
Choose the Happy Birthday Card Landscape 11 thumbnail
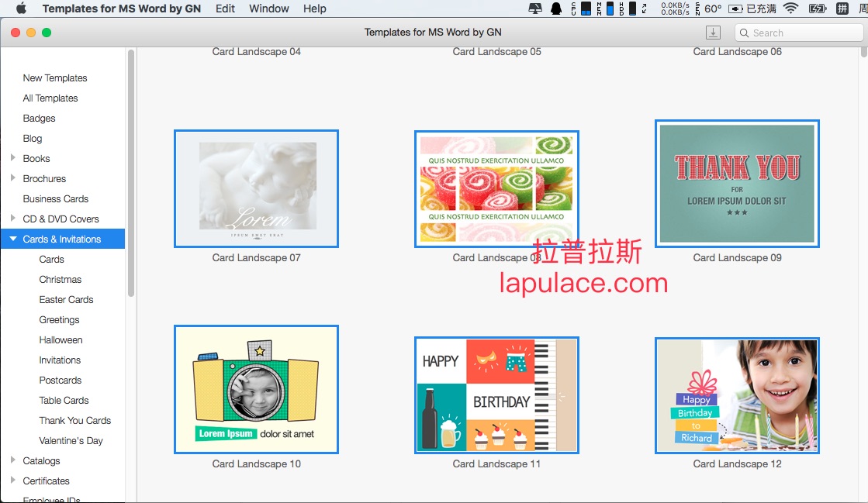coord(496,395)
